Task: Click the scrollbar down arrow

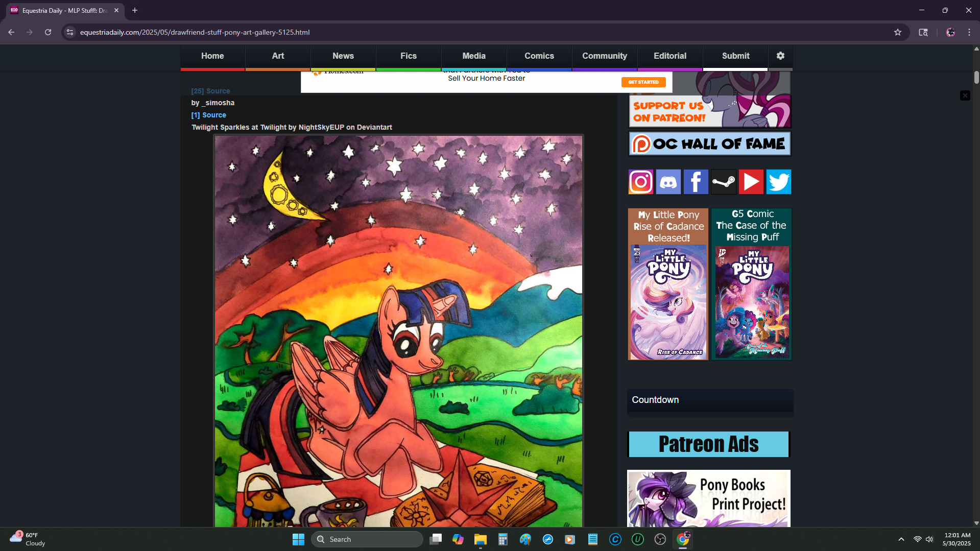Action: click(976, 523)
